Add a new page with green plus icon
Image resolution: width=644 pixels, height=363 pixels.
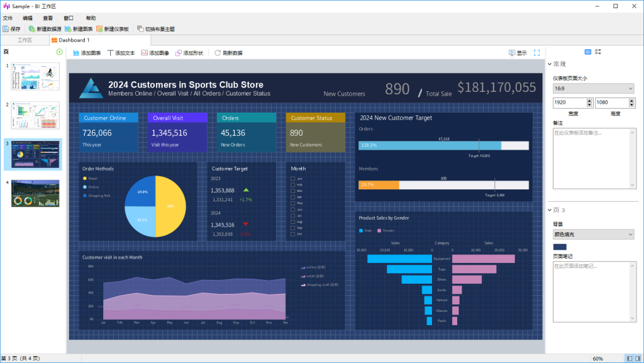pos(59,52)
